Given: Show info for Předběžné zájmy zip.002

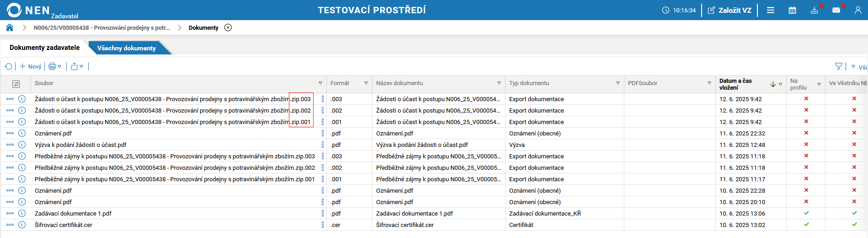Looking at the screenshot, I should click(x=22, y=168).
